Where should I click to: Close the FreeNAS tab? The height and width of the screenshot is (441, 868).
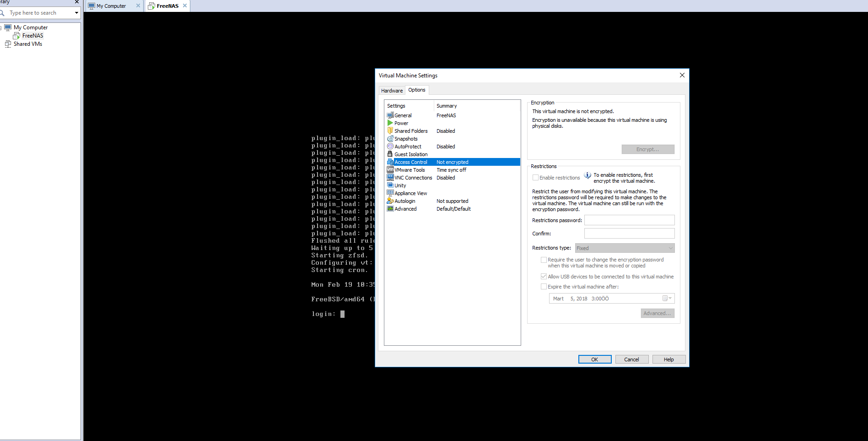pos(185,6)
